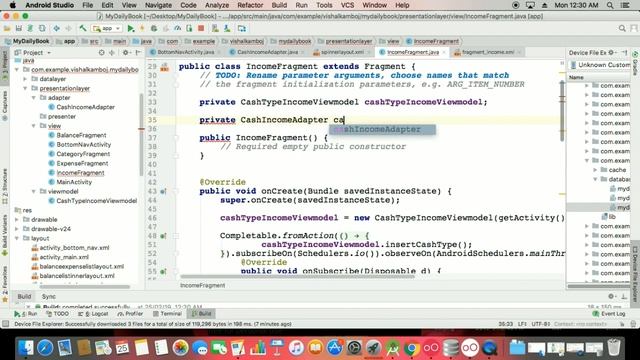640x360 pixels.
Task: Open the Terminal tool window
Action: [x=167, y=313]
